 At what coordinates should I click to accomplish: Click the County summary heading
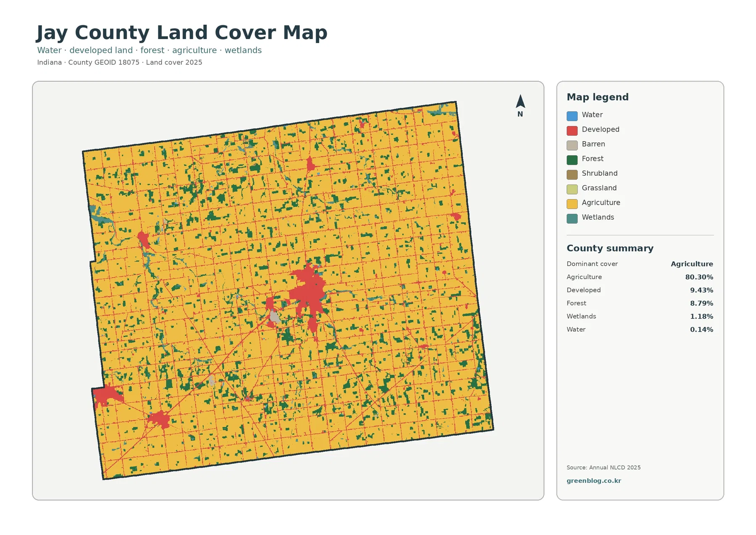coord(610,248)
